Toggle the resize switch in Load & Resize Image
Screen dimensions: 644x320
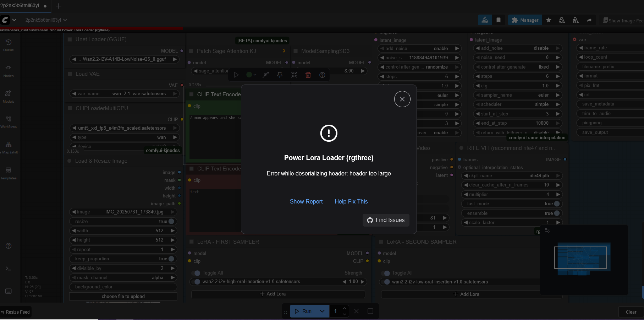point(171,221)
